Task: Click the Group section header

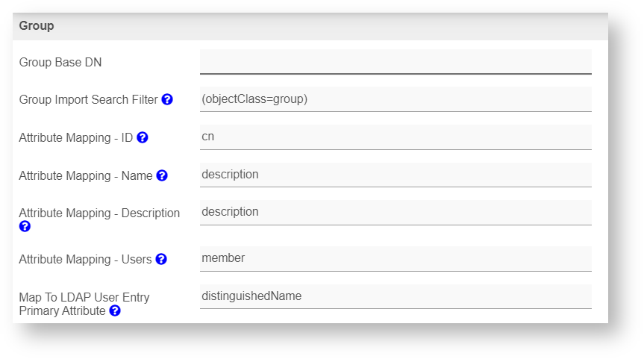Action: pos(37,26)
